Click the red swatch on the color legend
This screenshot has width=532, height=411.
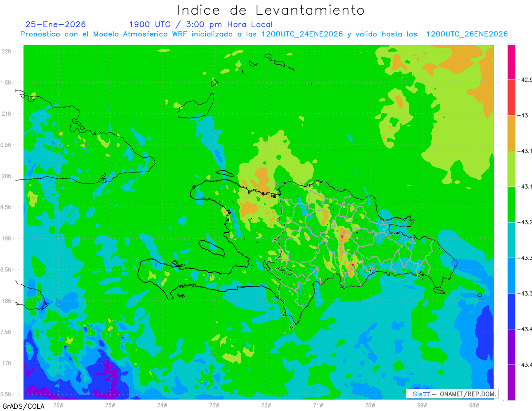coord(512,98)
